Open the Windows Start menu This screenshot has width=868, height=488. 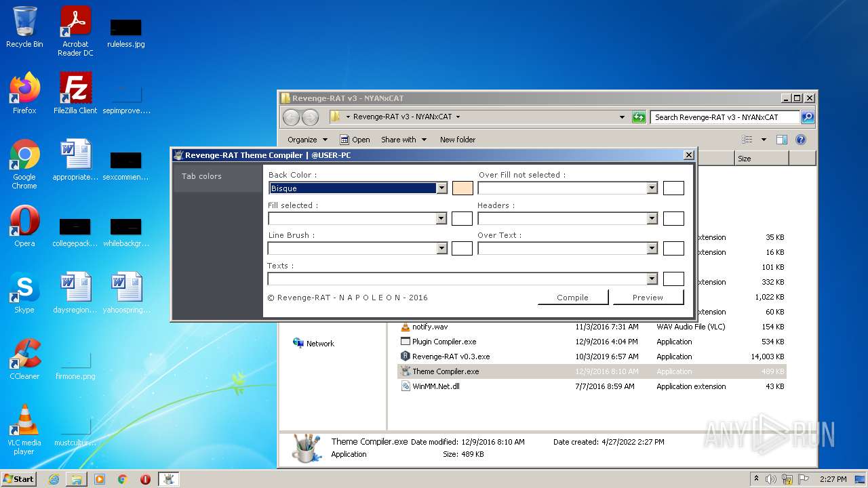[x=19, y=479]
